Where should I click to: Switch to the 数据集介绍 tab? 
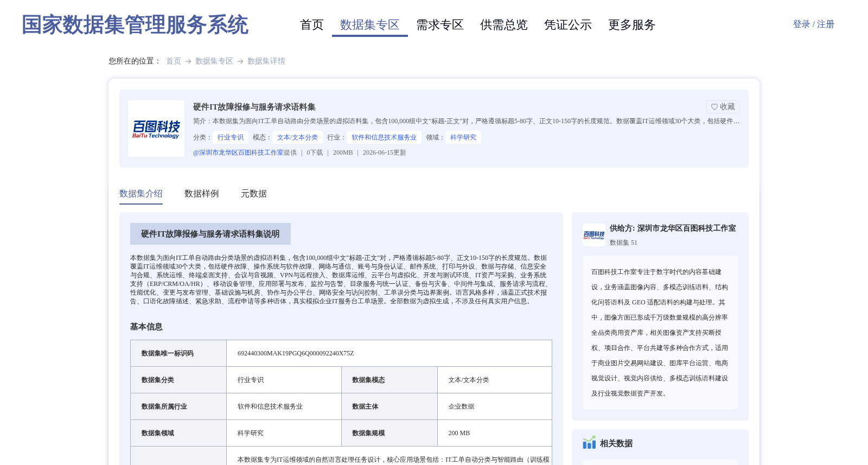141,194
